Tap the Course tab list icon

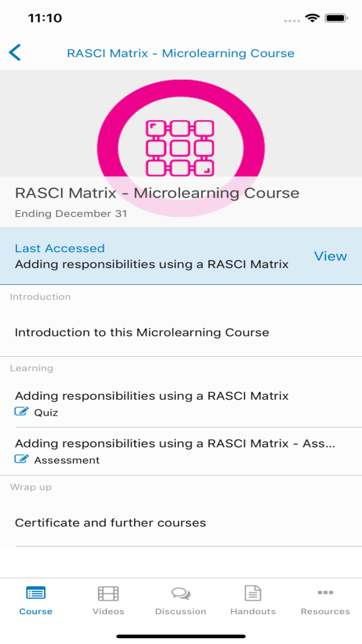(x=36, y=593)
